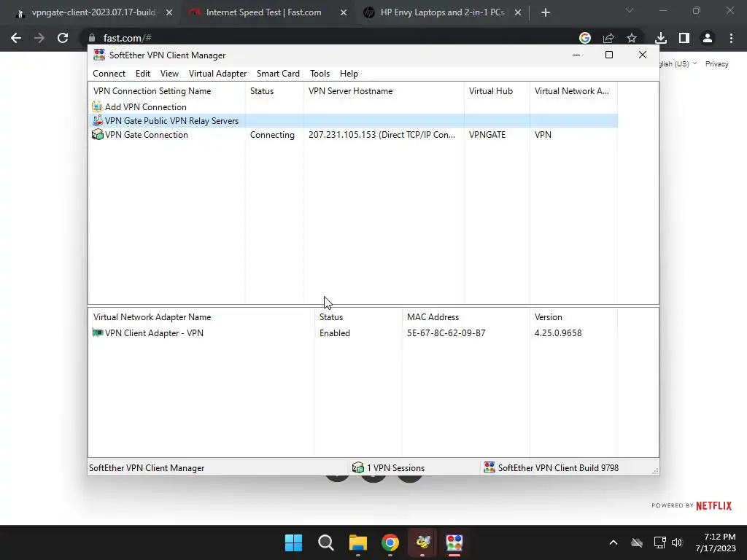Click the Google icon in the address bar

pos(585,38)
